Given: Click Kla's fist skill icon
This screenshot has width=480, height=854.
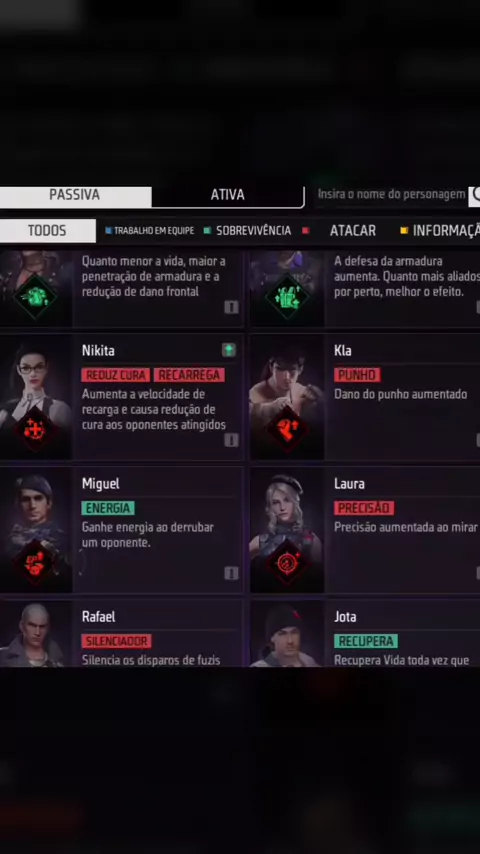Looking at the screenshot, I should [287, 430].
